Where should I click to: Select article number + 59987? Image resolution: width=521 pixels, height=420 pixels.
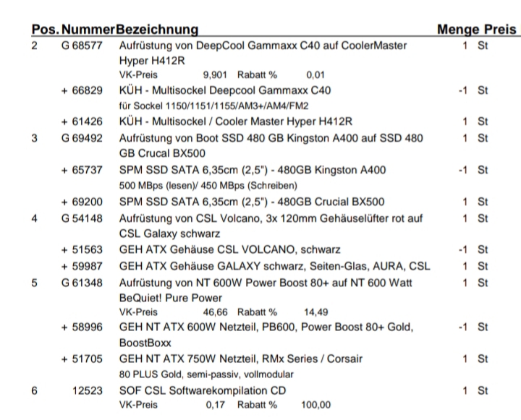pos(82,266)
